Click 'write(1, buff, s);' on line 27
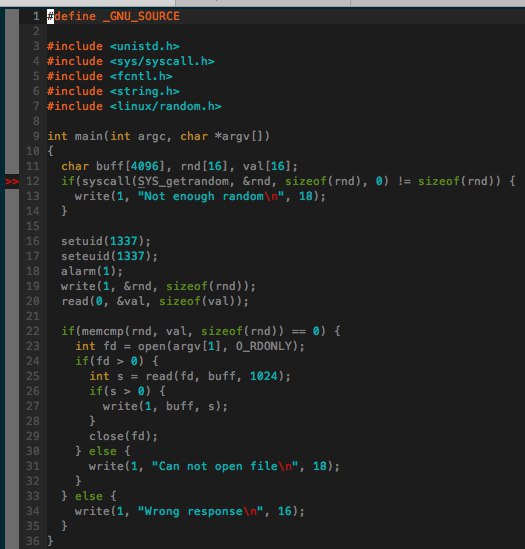Viewport: 525px width, 549px height. tap(165, 406)
